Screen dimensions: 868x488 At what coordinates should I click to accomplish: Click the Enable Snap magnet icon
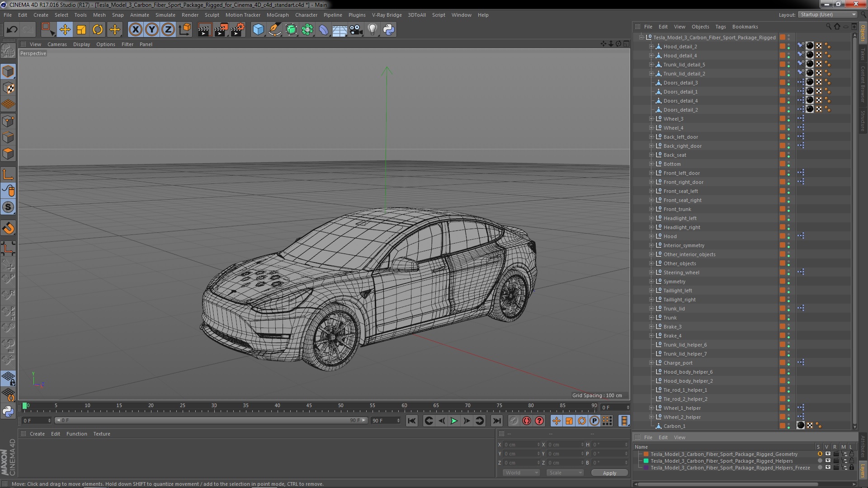(x=8, y=228)
